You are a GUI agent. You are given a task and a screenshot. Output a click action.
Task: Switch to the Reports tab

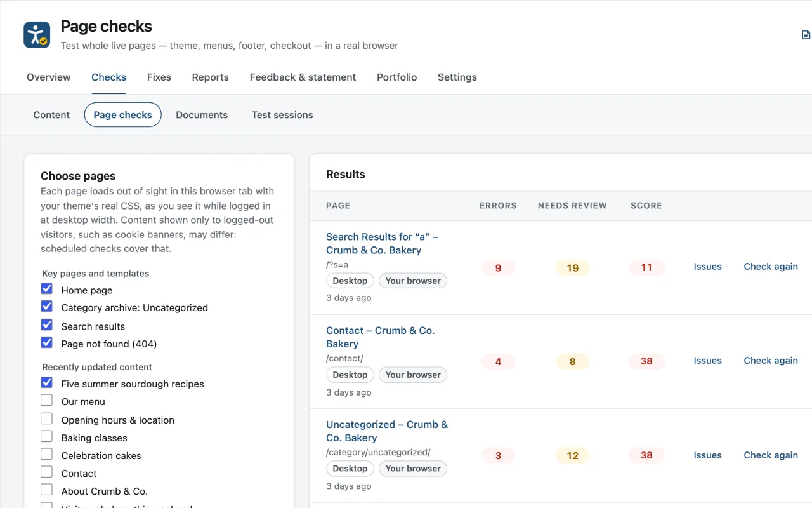coord(211,77)
